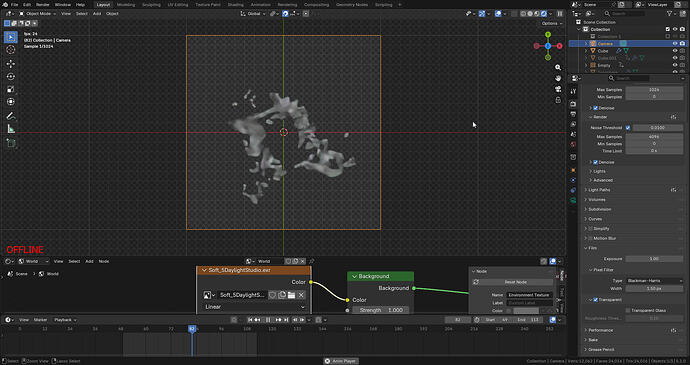Screen dimensions: 690x365
Task: Activate the Transform tool
Action: click(x=11, y=102)
